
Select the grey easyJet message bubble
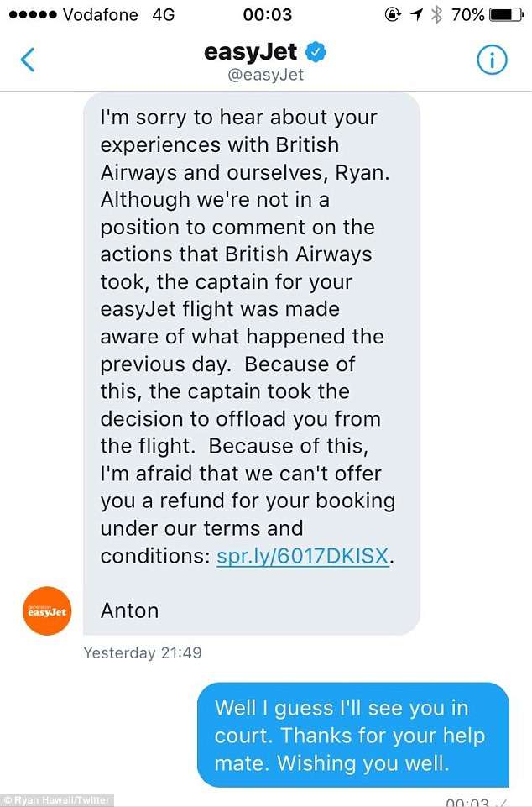(251, 363)
